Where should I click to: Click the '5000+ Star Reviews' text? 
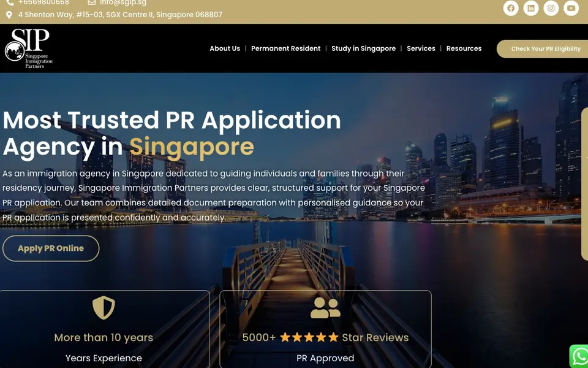click(x=325, y=337)
